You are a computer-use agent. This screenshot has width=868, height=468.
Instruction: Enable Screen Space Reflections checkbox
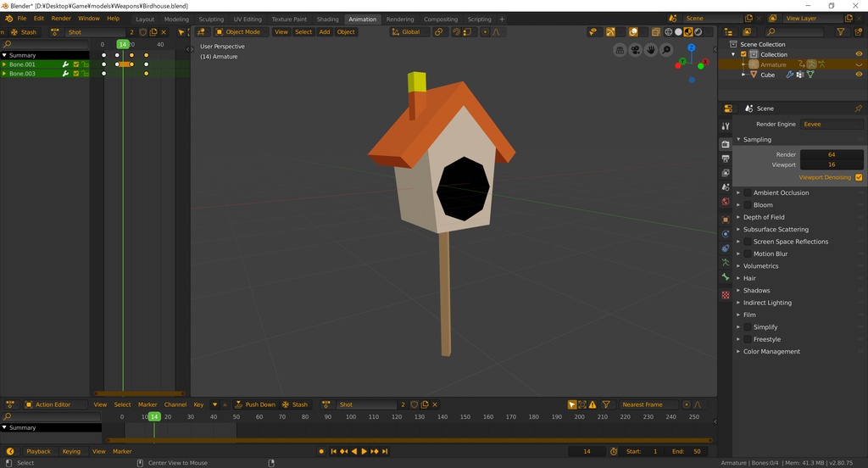[748, 242]
